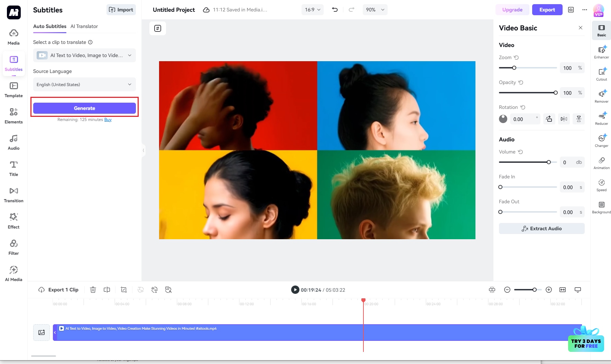Zoom in the timeline
Screen dimensions: 611x364
point(549,290)
